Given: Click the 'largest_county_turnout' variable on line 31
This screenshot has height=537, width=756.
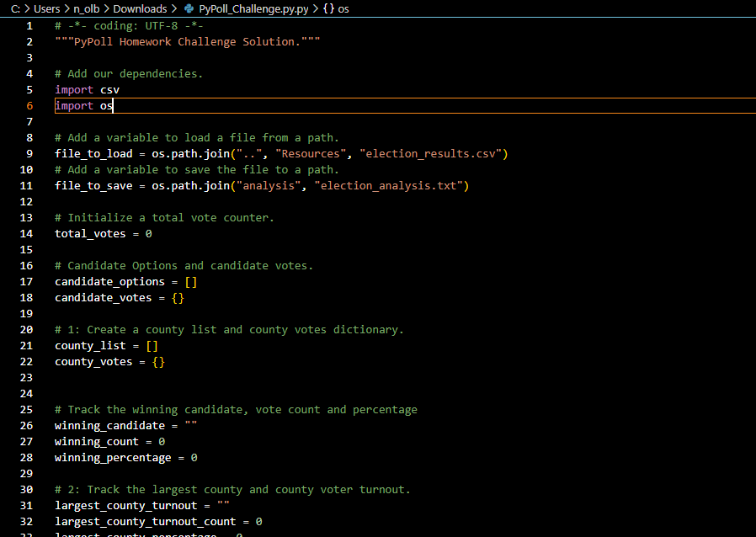Looking at the screenshot, I should tap(125, 506).
